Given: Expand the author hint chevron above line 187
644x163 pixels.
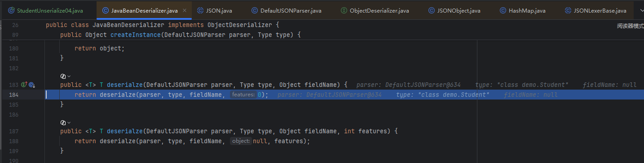Looking at the screenshot, I should (x=69, y=122).
